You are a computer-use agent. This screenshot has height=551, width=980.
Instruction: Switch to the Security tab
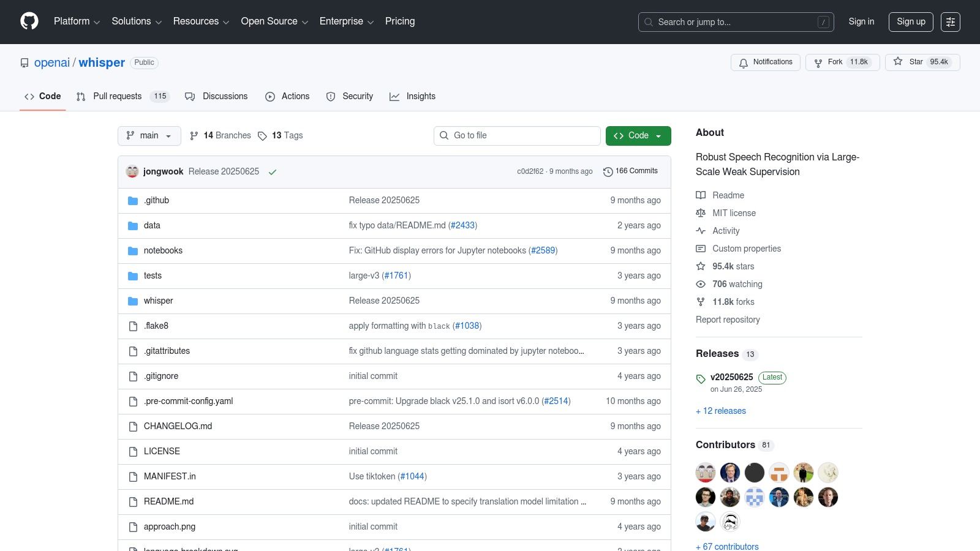click(350, 96)
